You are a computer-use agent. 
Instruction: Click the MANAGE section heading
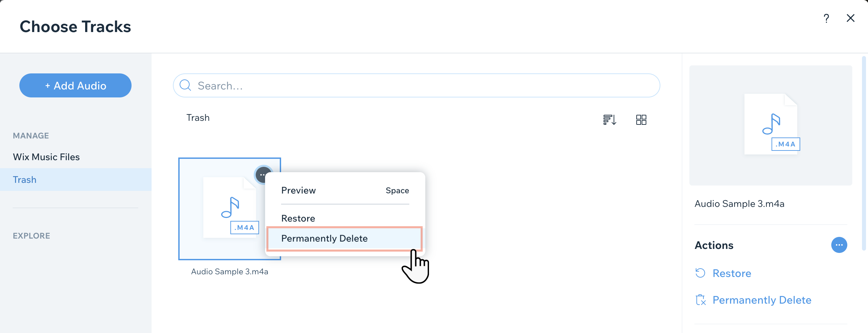click(31, 136)
